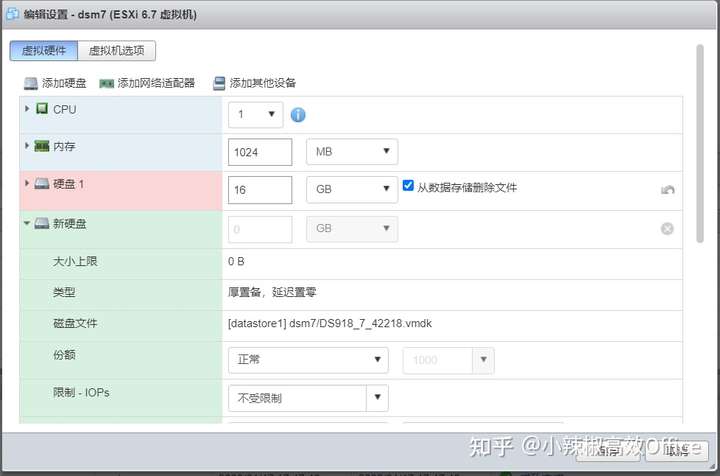Click the 硬盘 1 disk icon

point(42,184)
